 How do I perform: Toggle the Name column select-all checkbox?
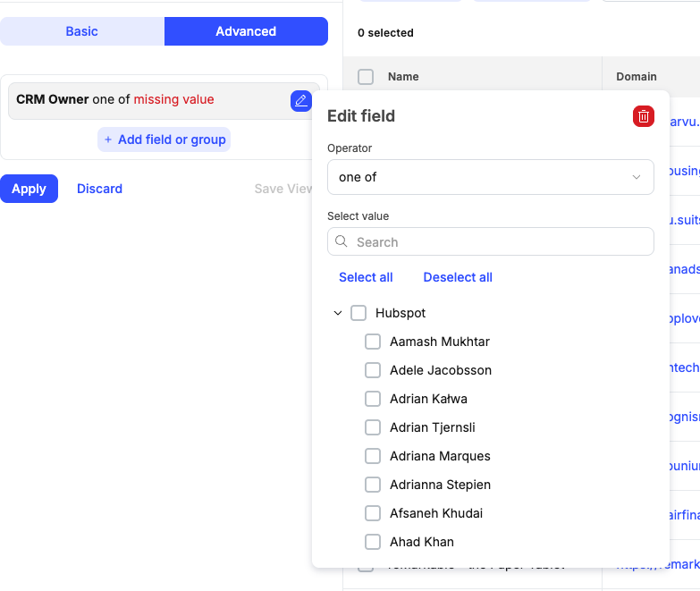366,77
